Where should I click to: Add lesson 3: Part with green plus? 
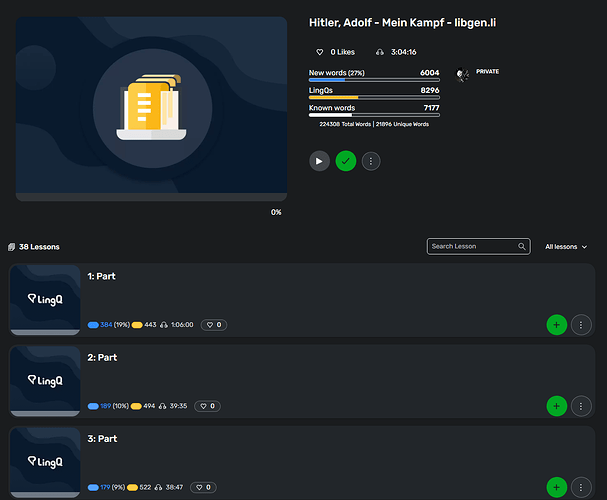tap(557, 487)
